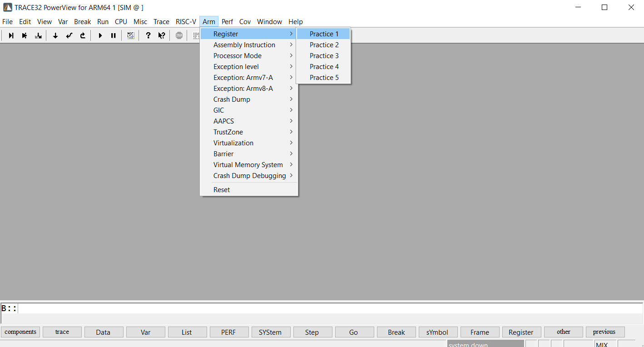Click the PERF softkey button

pyautogui.click(x=229, y=332)
